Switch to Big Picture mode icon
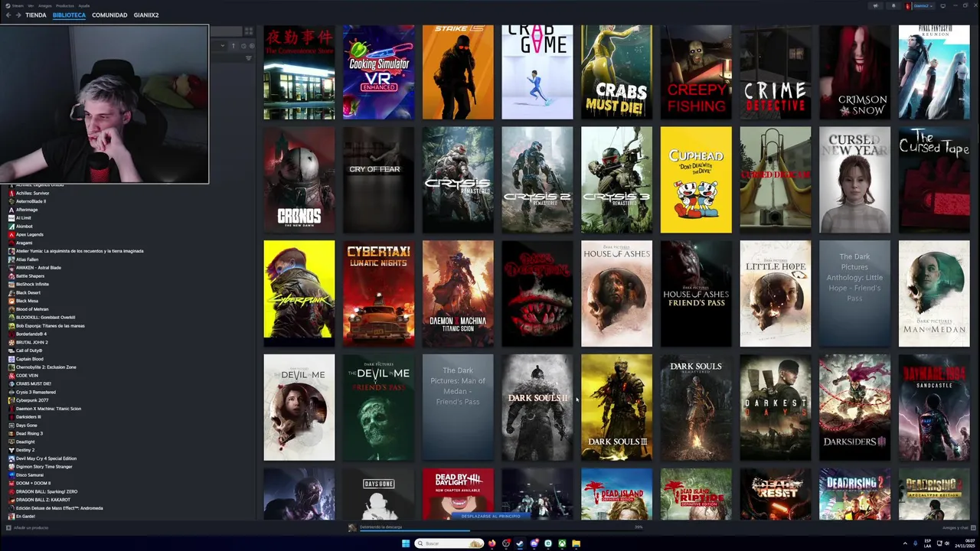The height and width of the screenshot is (551, 980). (x=942, y=6)
